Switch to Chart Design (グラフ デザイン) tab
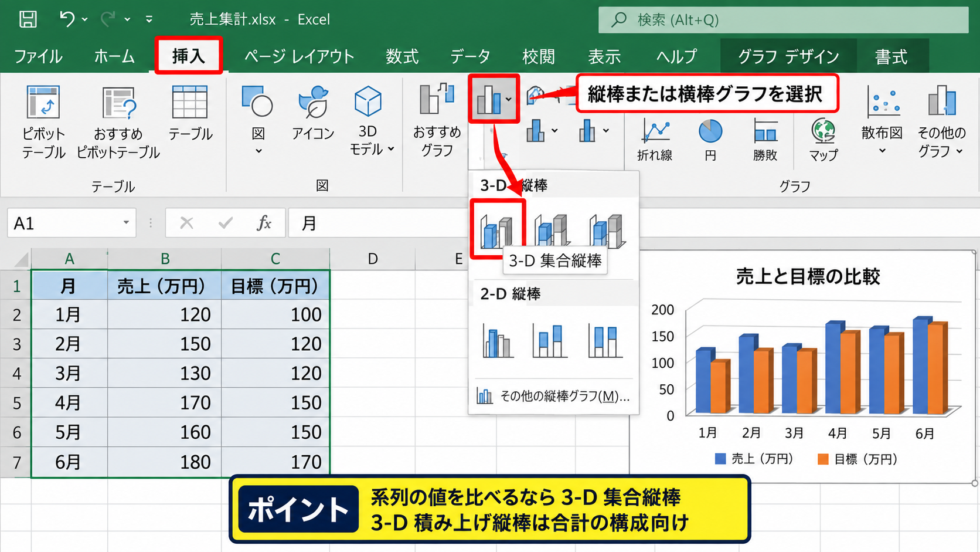This screenshot has height=552, width=980. coord(788,56)
